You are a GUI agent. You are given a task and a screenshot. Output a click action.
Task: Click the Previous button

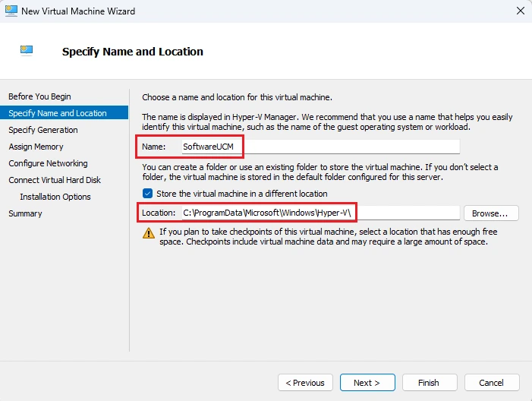[305, 383]
